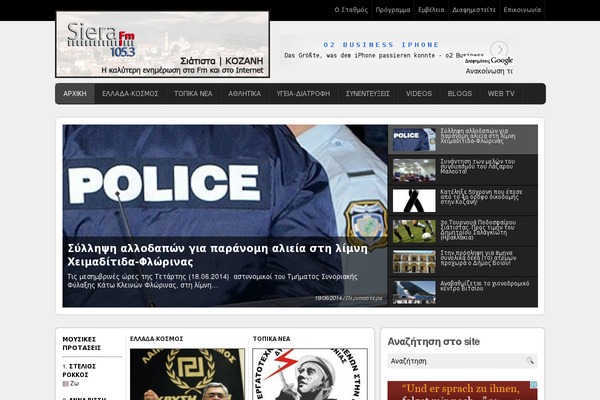Select the Συνάντηση των μελών meeting thumbnail
Image resolution: width=600 pixels, height=400 pixels.
414,170
